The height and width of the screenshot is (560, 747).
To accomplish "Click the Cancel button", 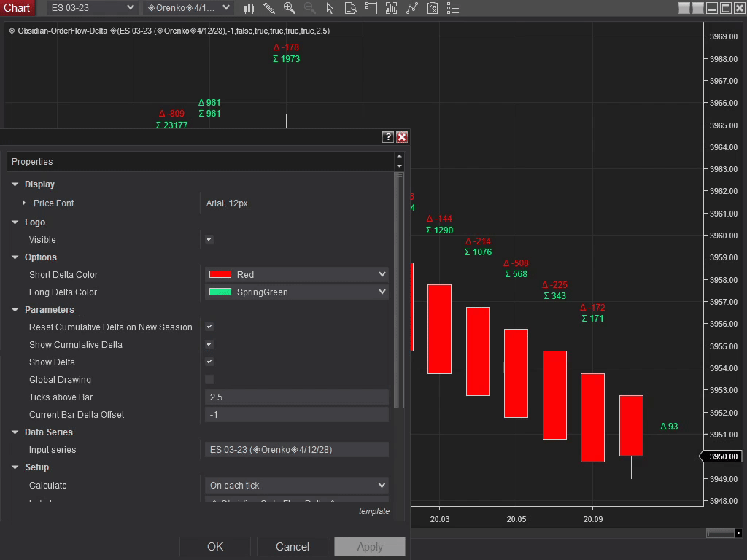I will [292, 546].
